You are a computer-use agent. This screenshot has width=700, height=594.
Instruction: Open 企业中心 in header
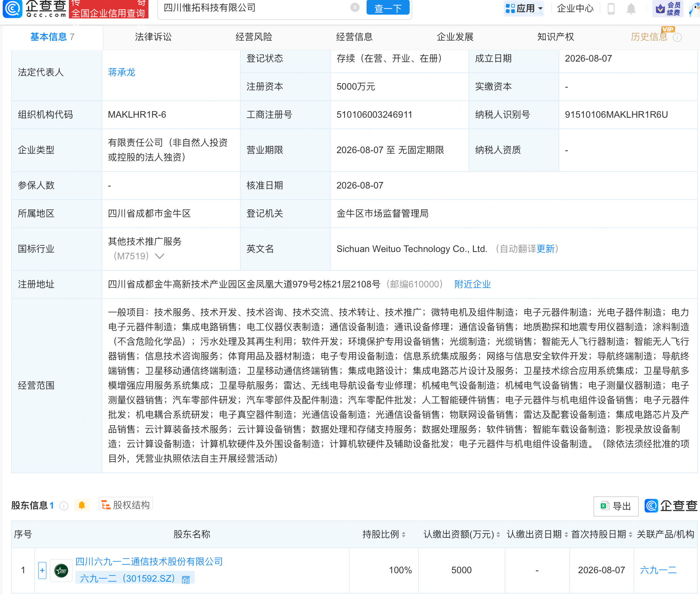(575, 8)
